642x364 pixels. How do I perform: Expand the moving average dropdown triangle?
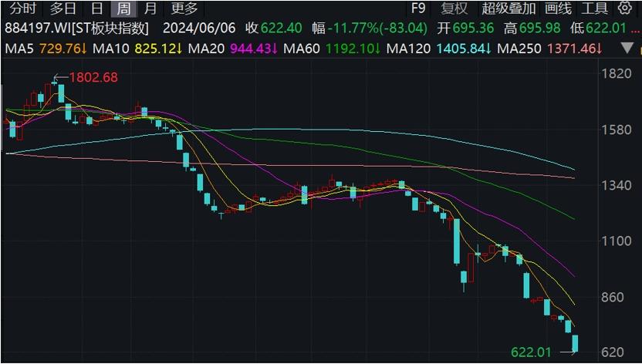point(627,49)
